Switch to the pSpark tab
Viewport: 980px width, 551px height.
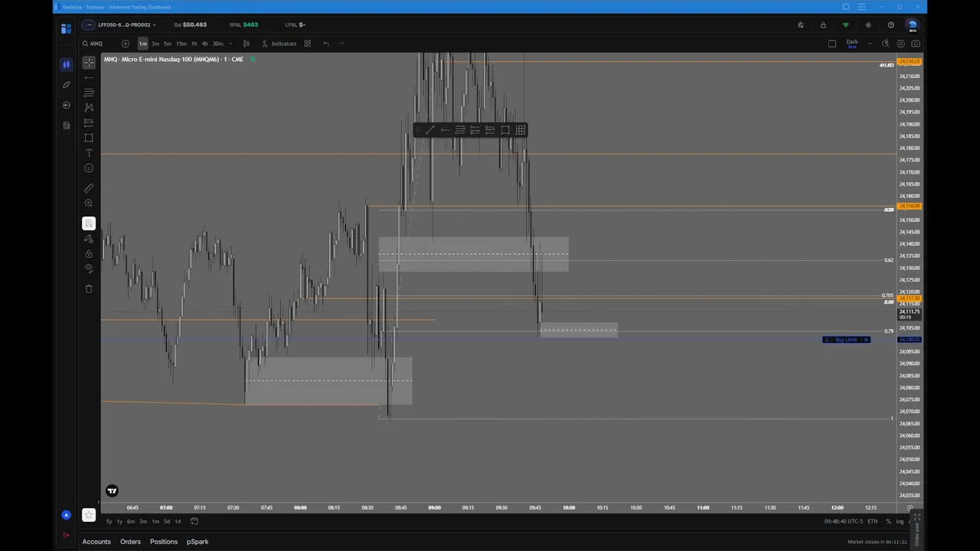[198, 542]
